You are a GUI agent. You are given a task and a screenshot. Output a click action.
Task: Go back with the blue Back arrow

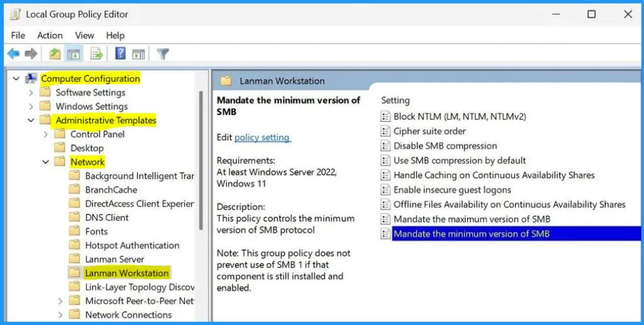[14, 54]
